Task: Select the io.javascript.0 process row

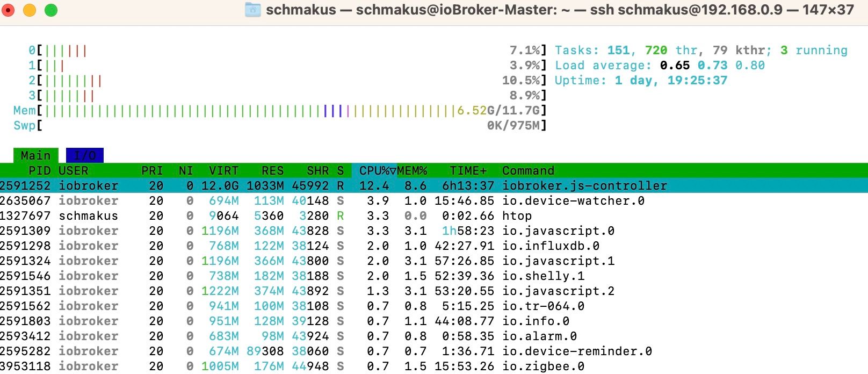Action: 434,231
